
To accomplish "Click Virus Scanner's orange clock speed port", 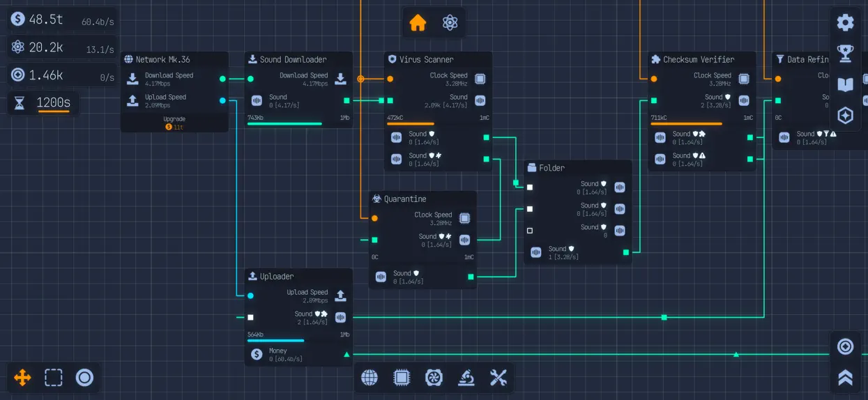I will (x=390, y=79).
